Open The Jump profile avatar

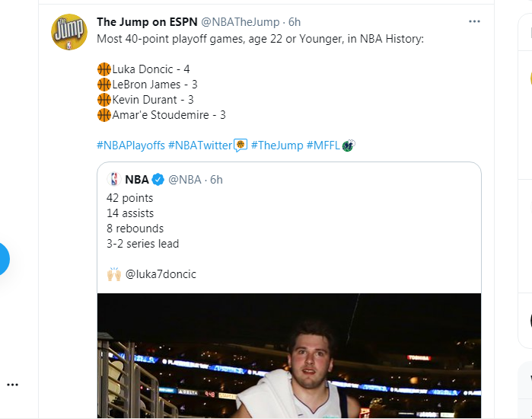pyautogui.click(x=69, y=32)
